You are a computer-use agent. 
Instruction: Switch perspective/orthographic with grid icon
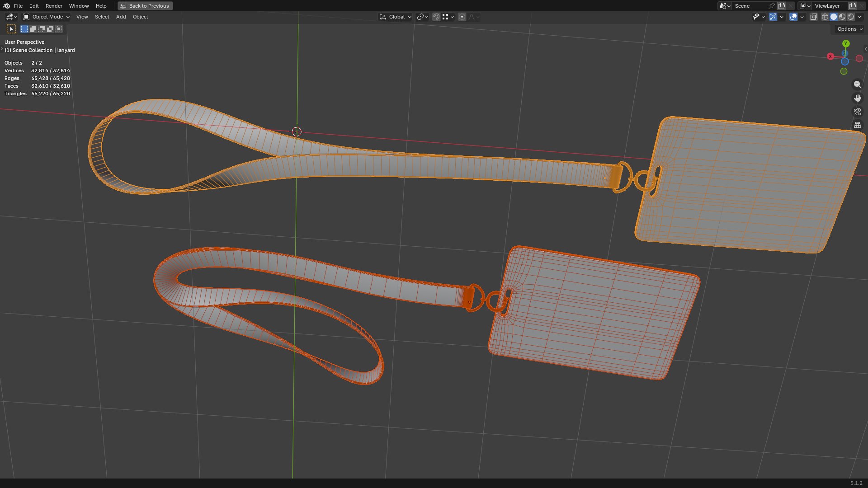857,125
